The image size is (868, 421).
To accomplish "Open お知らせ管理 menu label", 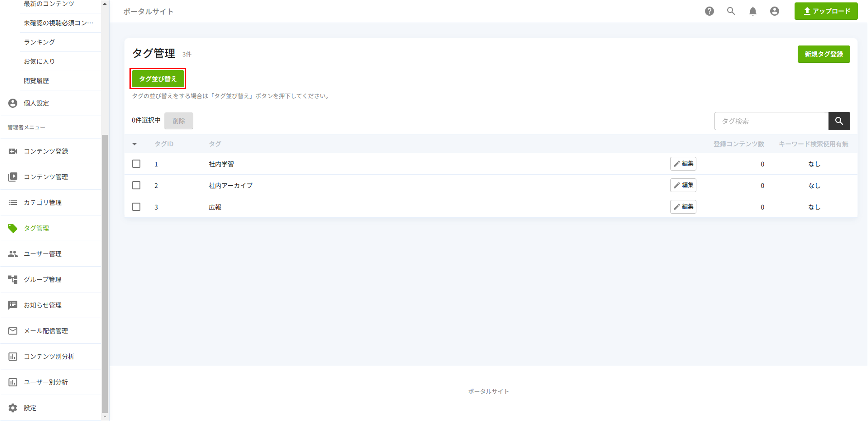I will 43,305.
